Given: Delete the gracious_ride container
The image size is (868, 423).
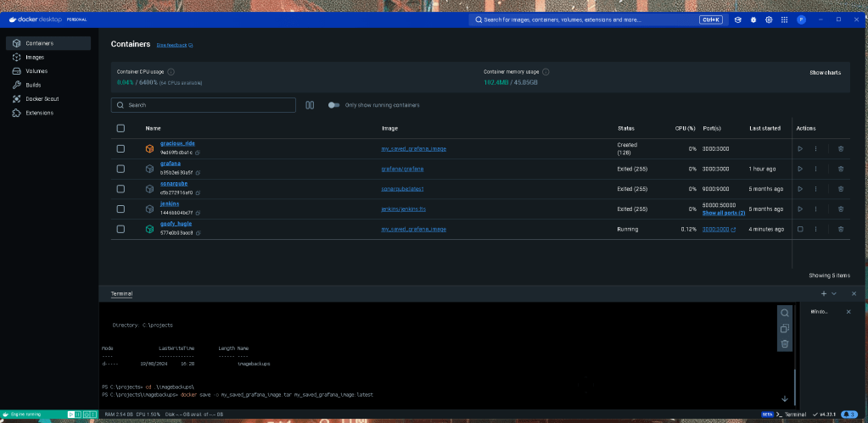Looking at the screenshot, I should point(840,148).
